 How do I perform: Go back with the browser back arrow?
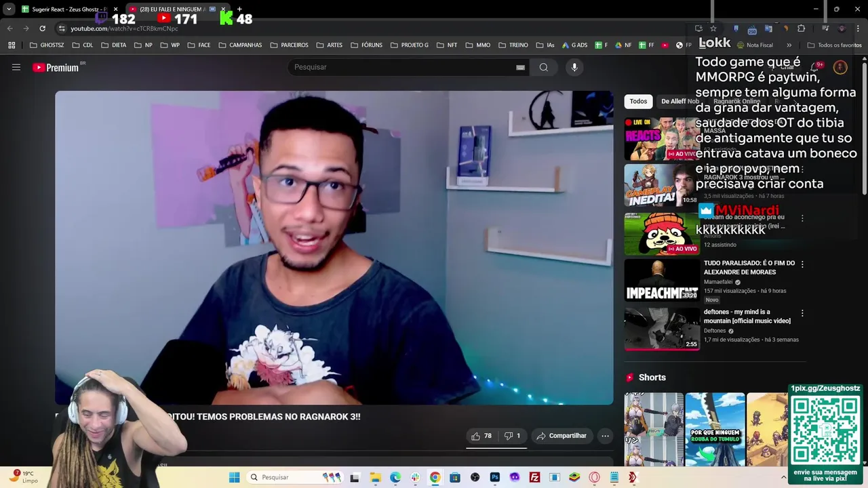click(9, 28)
